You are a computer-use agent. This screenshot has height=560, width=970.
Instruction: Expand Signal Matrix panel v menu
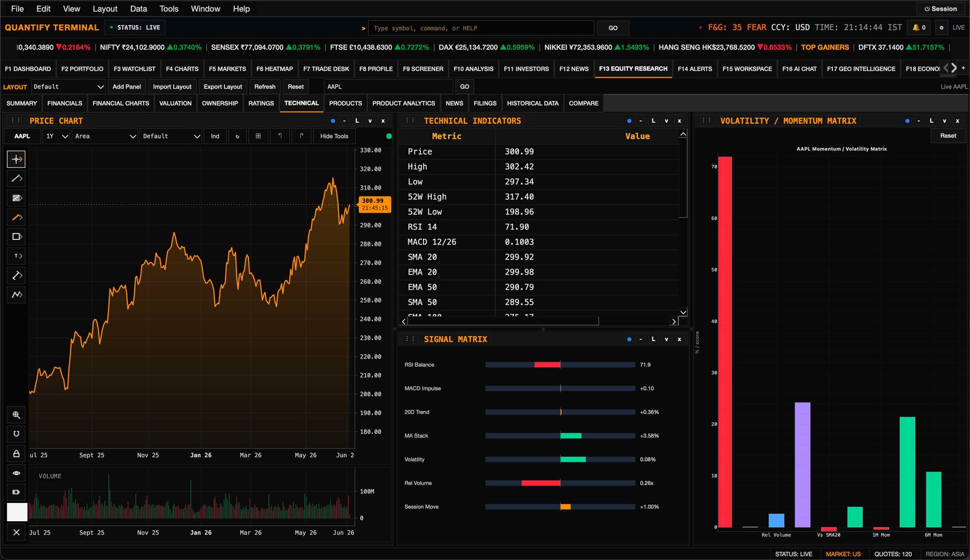(x=666, y=339)
